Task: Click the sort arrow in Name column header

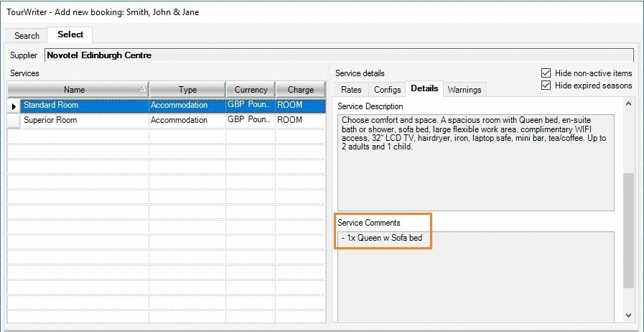Action: [x=142, y=89]
